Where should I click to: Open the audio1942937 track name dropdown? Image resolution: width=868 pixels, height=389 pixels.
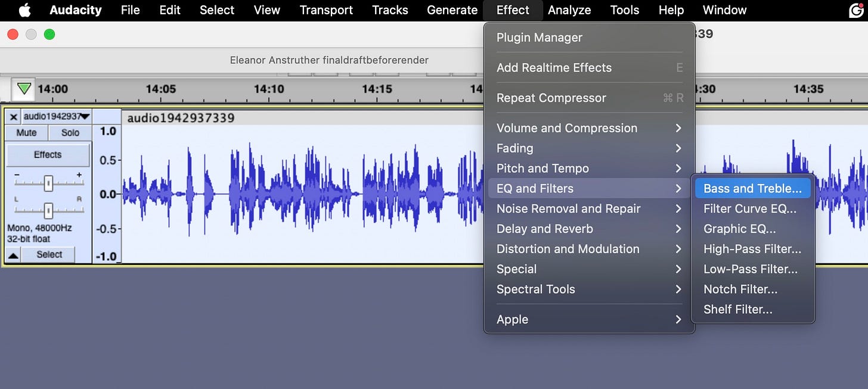[57, 117]
